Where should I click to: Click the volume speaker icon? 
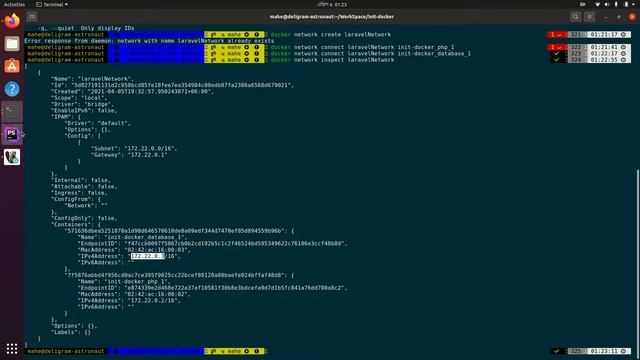point(607,4)
